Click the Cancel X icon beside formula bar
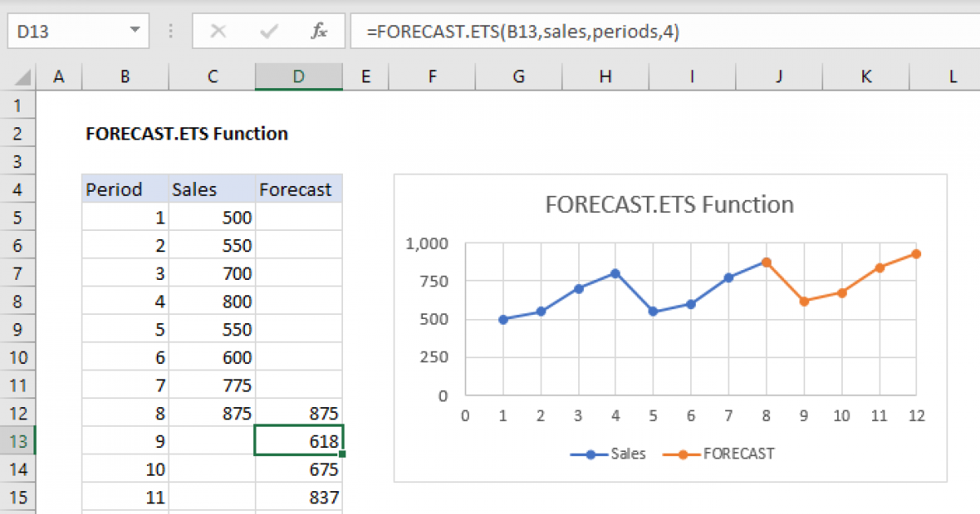980x514 pixels. (218, 31)
